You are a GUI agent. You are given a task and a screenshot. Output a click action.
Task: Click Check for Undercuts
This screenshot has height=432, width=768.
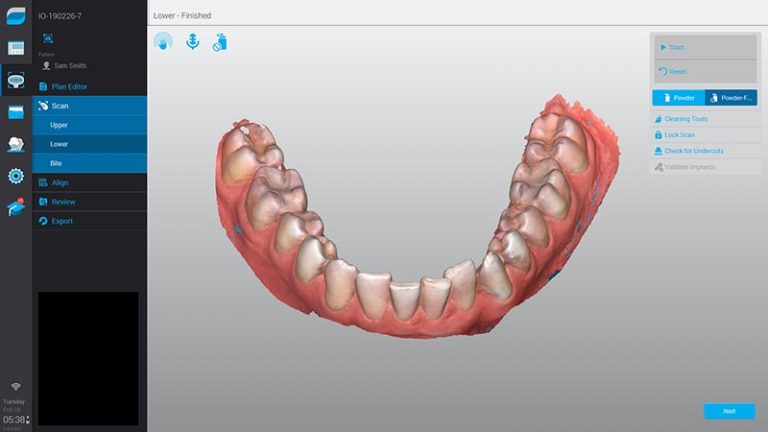pos(693,151)
